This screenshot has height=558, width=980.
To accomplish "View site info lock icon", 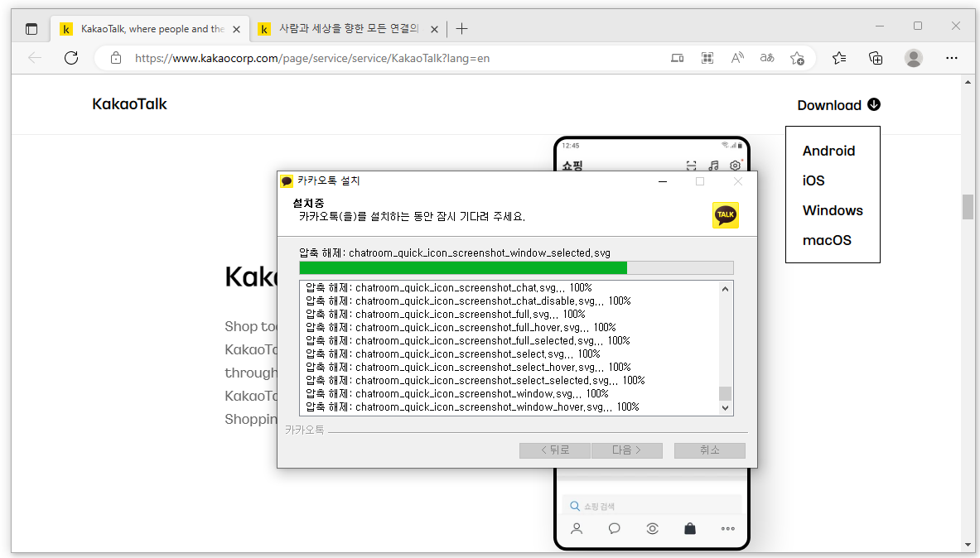I will pyautogui.click(x=116, y=58).
